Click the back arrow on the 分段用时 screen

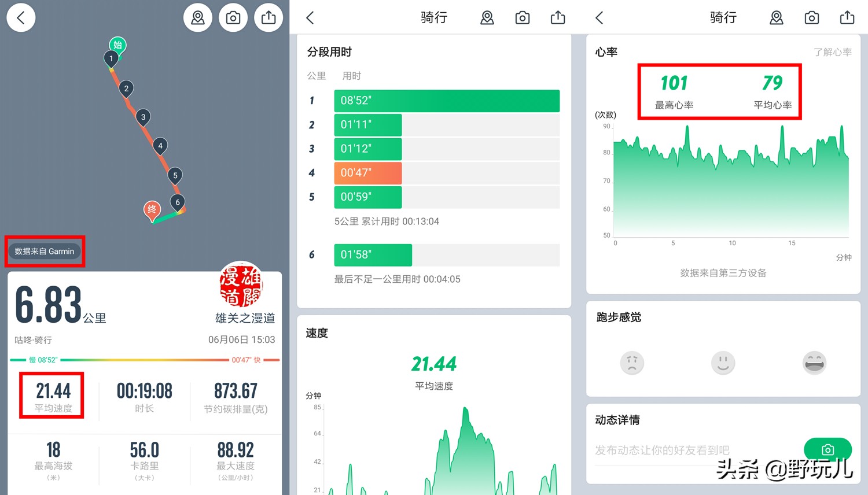[310, 18]
